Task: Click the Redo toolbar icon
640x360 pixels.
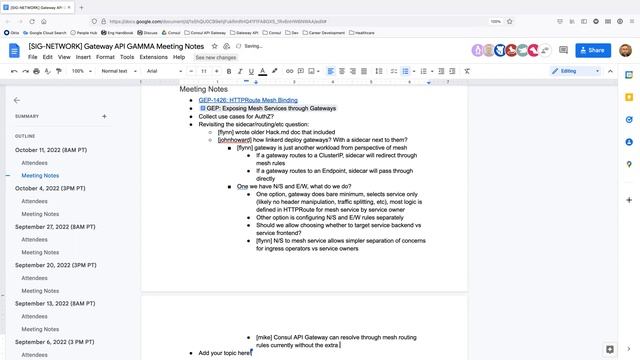Action: point(25,71)
